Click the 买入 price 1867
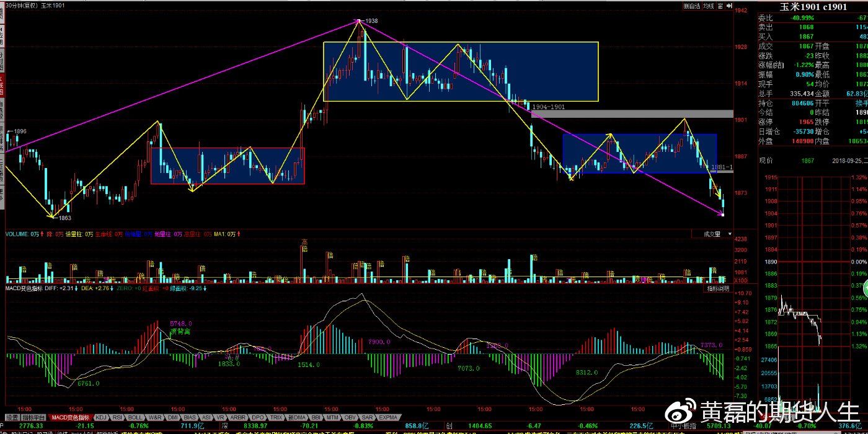 (806, 37)
